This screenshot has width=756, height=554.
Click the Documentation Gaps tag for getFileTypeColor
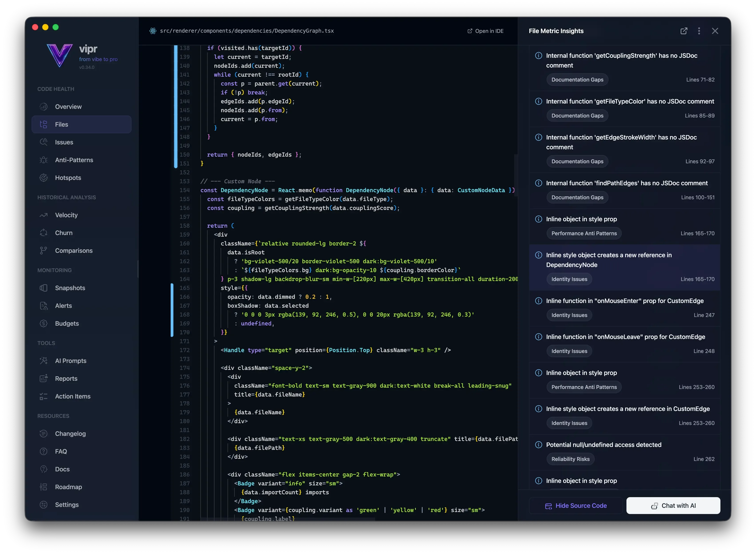click(x=577, y=116)
